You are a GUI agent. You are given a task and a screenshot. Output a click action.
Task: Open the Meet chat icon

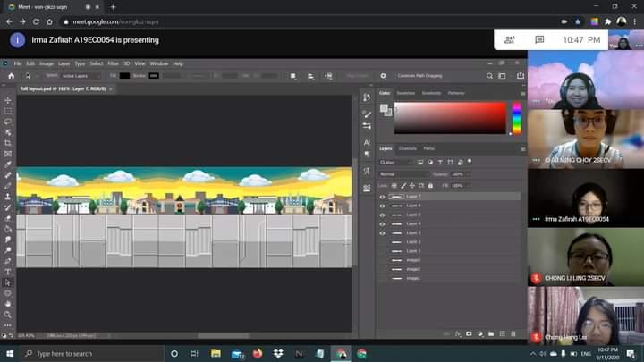(539, 40)
